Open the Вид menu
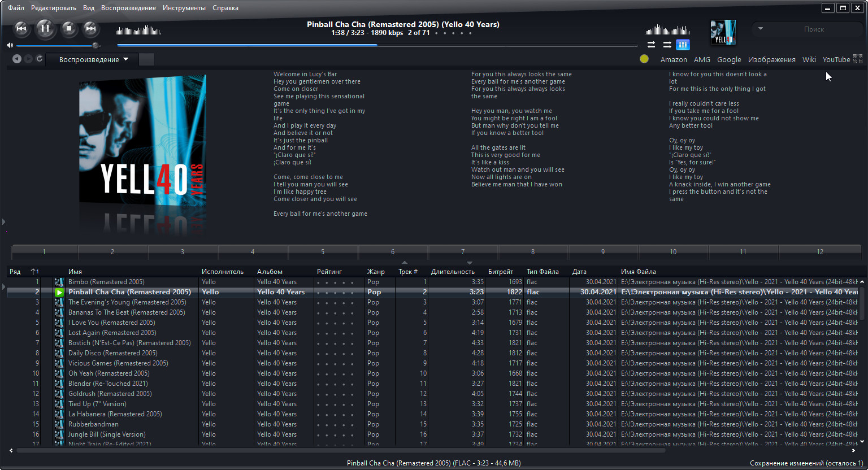The image size is (868, 470). pyautogui.click(x=89, y=8)
